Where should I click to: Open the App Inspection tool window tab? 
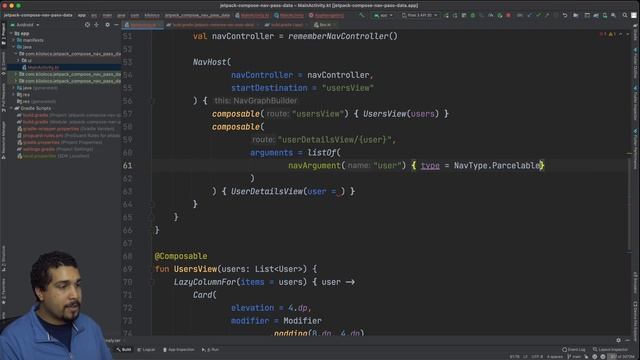coord(178,350)
